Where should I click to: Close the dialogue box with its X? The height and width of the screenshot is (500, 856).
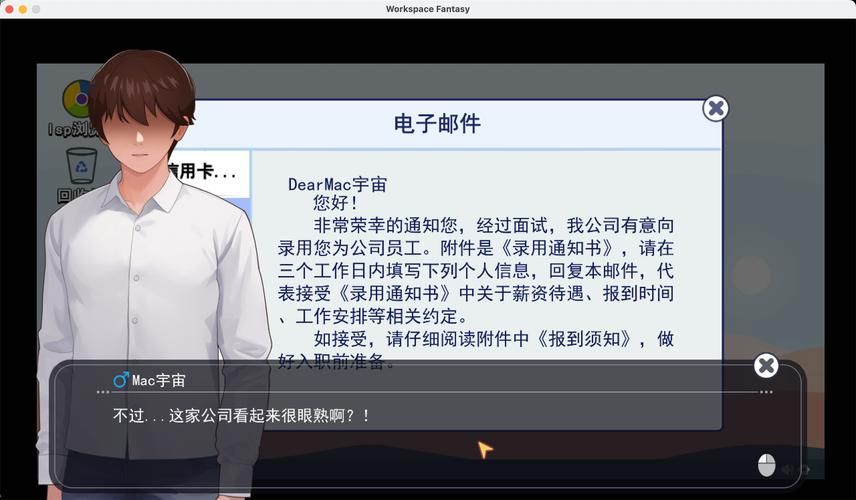tap(766, 366)
